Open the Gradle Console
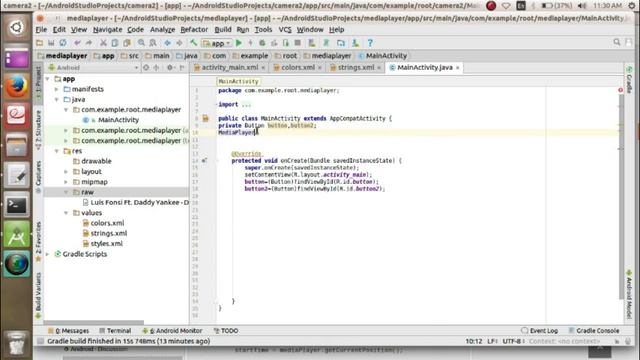Screen dimensions: 640x360 594,331
